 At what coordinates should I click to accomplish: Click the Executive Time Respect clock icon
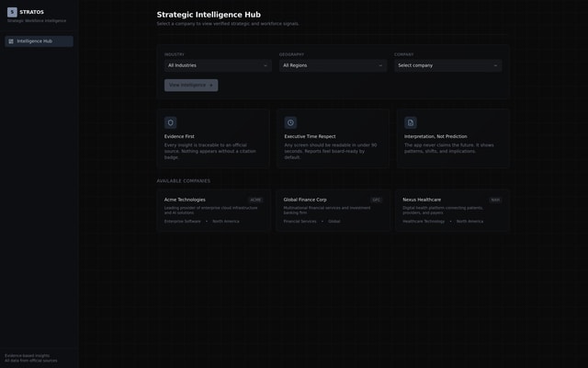click(290, 122)
